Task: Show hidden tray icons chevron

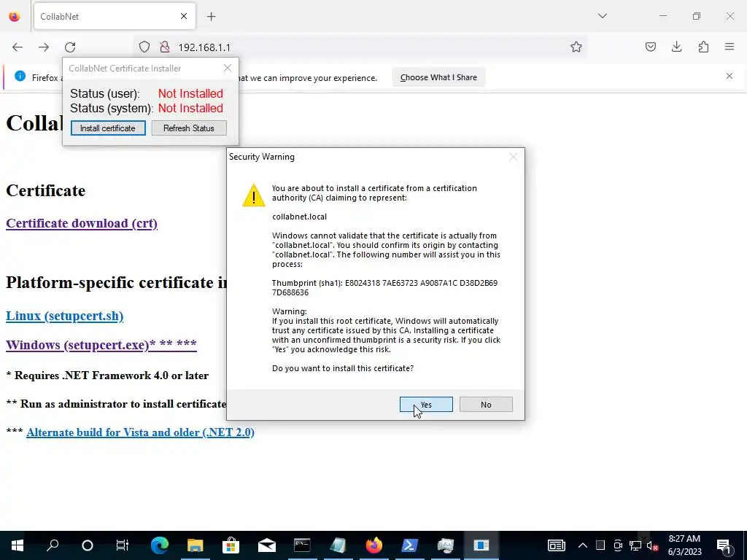Action: [583, 545]
